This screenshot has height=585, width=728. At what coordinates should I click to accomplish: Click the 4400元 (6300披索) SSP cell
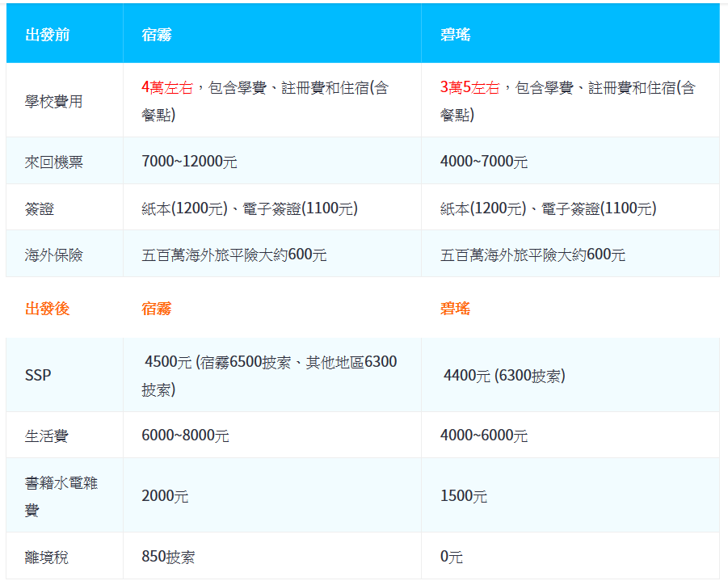pyautogui.click(x=504, y=376)
